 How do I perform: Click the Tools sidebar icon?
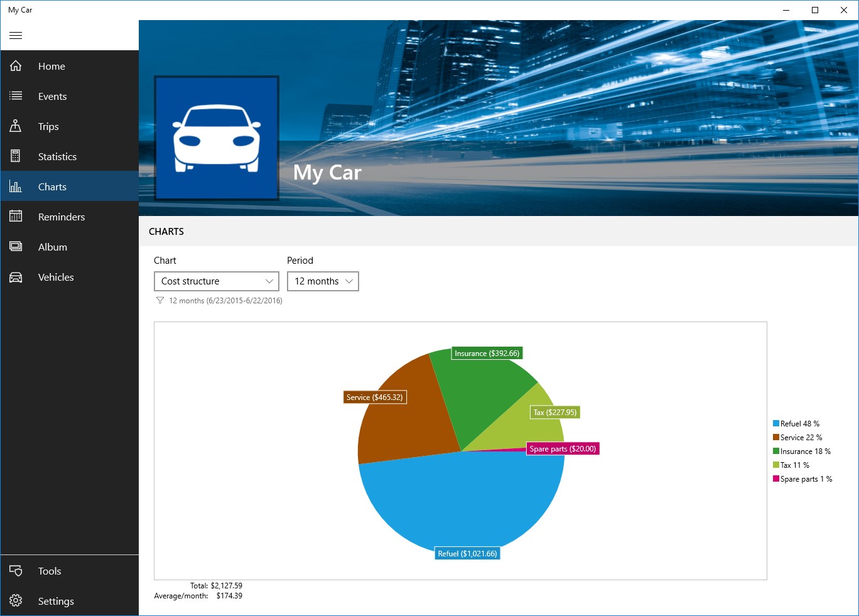16,571
